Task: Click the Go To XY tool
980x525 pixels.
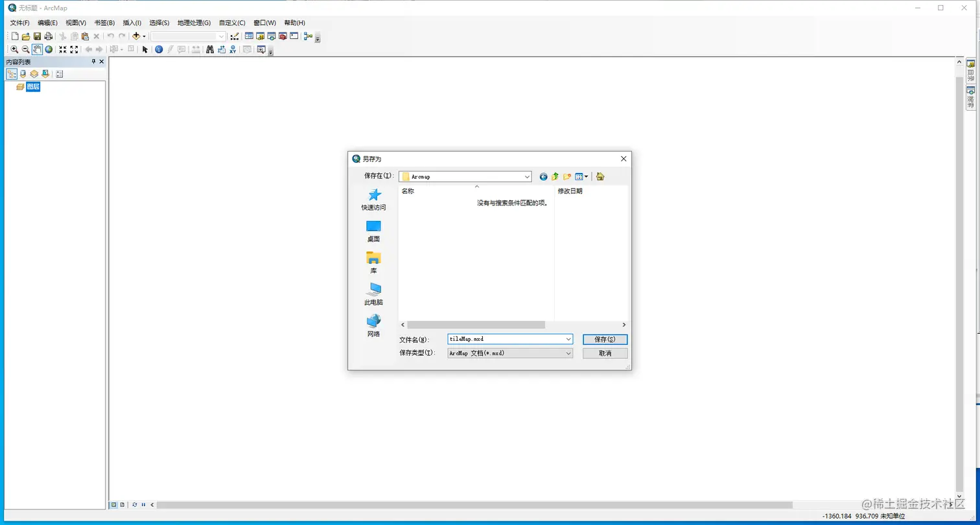Action: 233,49
